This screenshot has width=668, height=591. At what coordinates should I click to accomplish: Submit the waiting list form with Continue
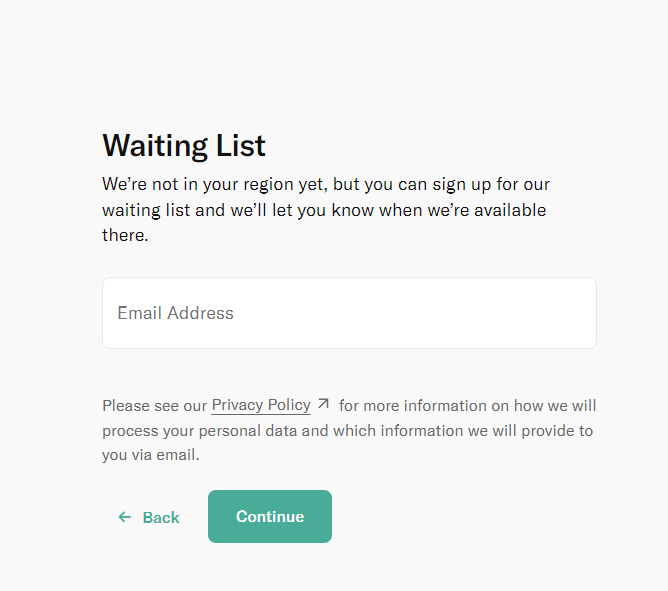[x=270, y=517]
